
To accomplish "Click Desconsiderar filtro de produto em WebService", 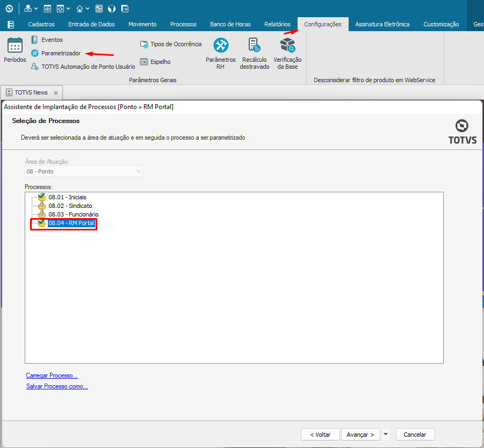I will (374, 80).
